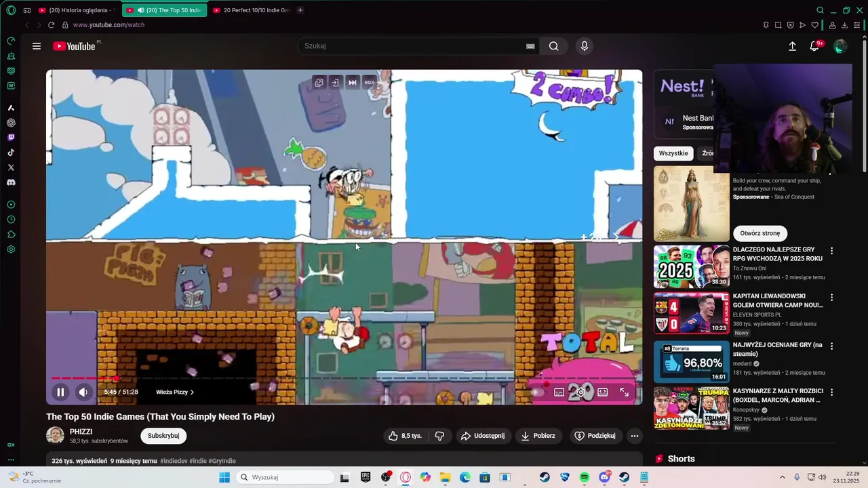Open history clock in Opera sidebar
This screenshot has width=868, height=488.
click(11, 220)
